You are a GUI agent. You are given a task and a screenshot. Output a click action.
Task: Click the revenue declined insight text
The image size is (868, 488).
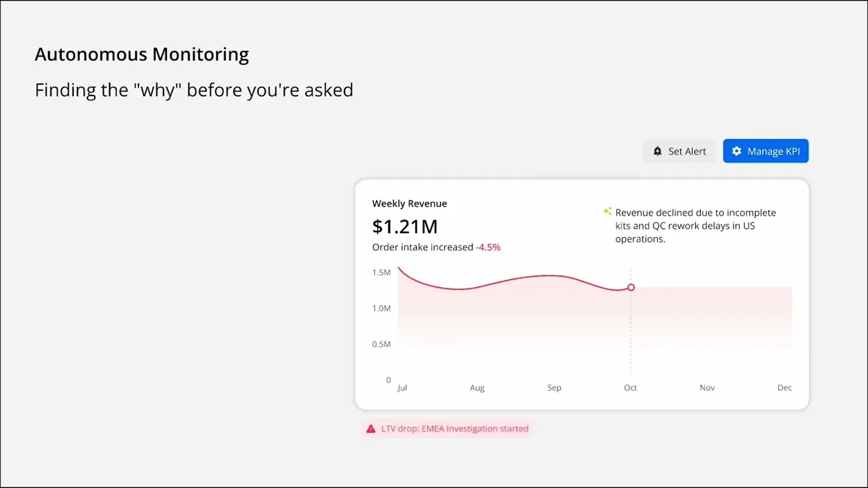[x=695, y=226]
